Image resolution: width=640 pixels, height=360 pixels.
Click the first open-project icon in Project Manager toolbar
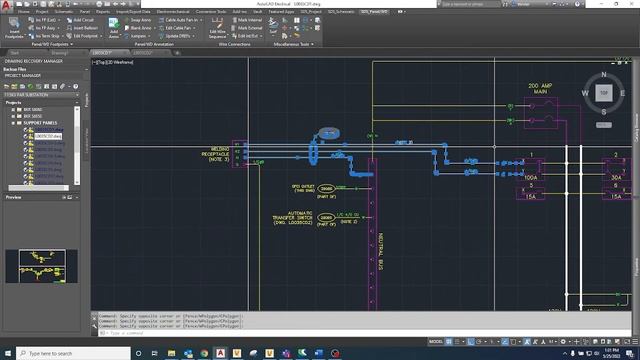point(7,87)
